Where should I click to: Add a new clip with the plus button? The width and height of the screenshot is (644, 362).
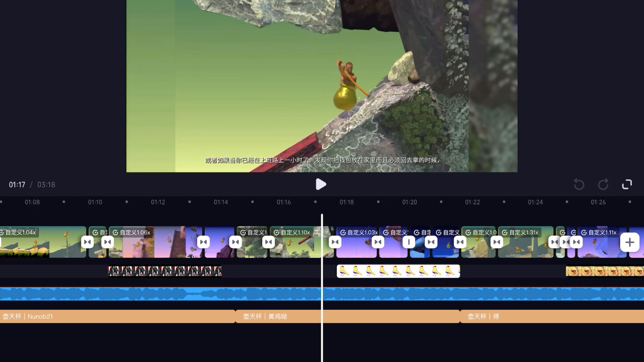click(630, 242)
